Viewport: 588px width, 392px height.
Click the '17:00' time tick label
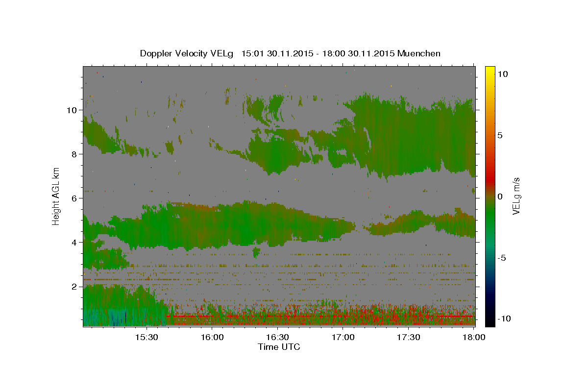point(343,337)
